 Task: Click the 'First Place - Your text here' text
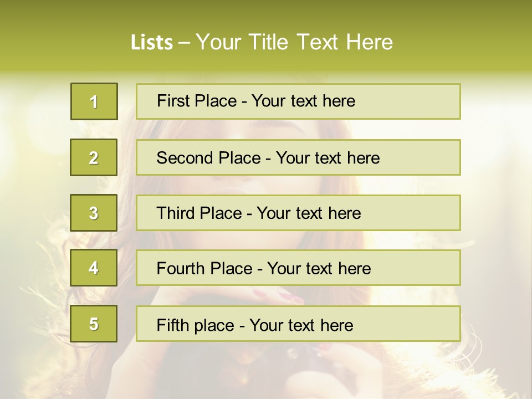(256, 101)
